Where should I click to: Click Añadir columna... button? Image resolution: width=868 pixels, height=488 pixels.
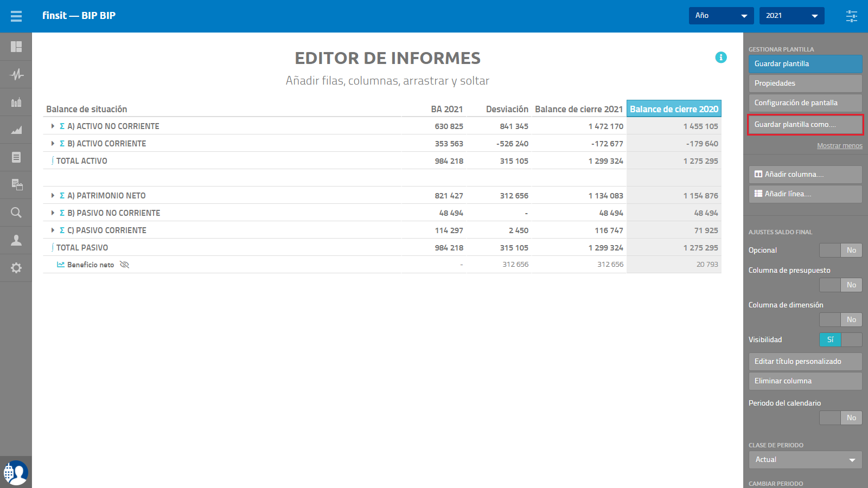coord(805,175)
